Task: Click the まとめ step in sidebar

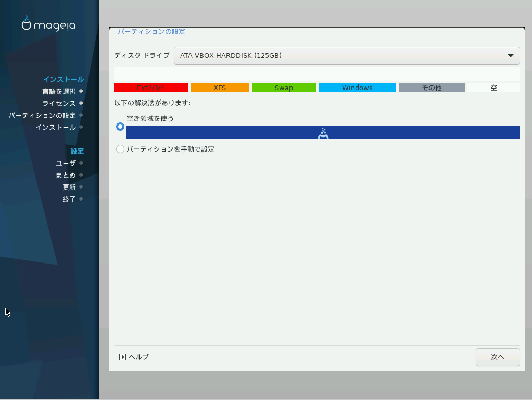Action: [66, 175]
